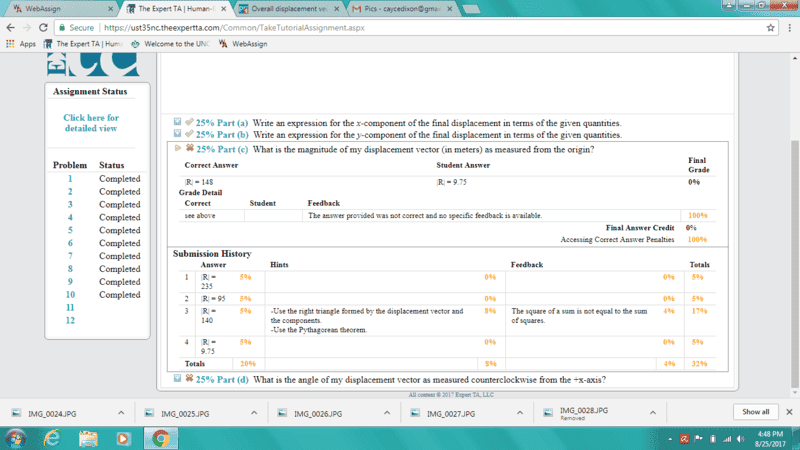The width and height of the screenshot is (800, 450).
Task: Click the Windows Start button
Action: 17,438
